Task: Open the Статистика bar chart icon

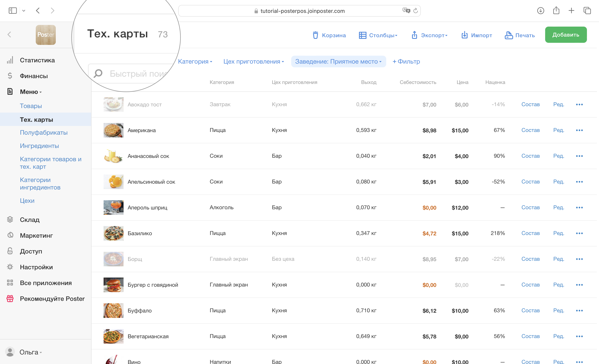Action: pos(10,60)
